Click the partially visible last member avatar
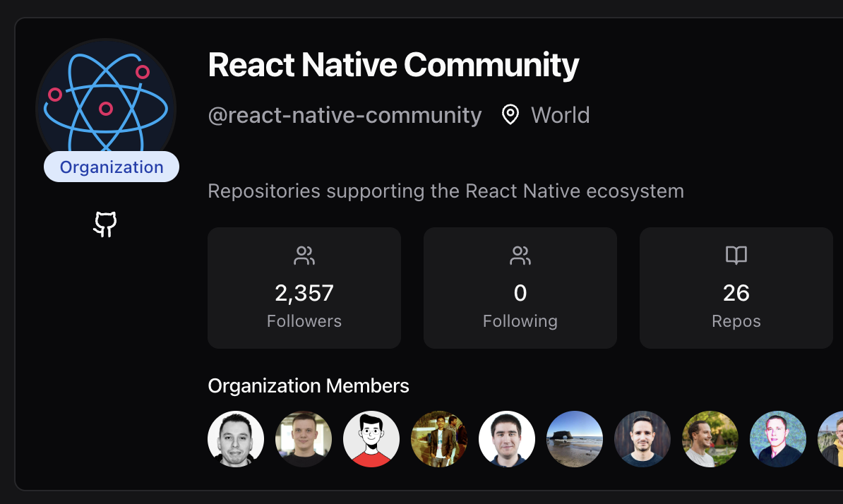The height and width of the screenshot is (504, 843). click(832, 439)
